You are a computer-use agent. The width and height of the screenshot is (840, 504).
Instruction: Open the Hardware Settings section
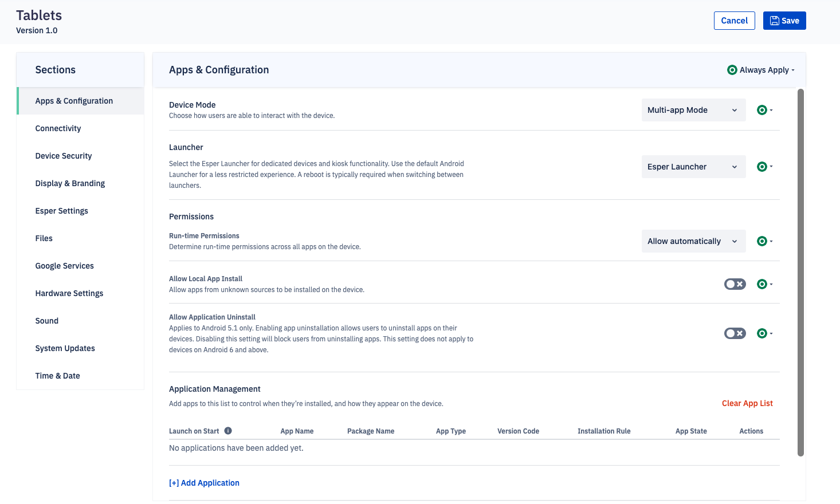[x=80, y=293]
